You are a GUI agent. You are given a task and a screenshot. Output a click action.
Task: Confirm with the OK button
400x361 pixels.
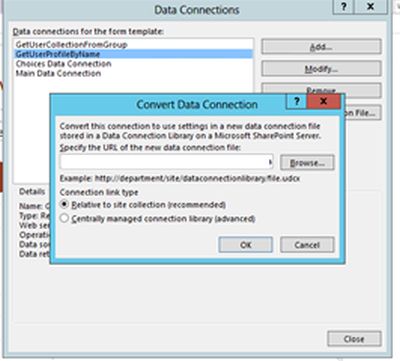click(x=246, y=245)
